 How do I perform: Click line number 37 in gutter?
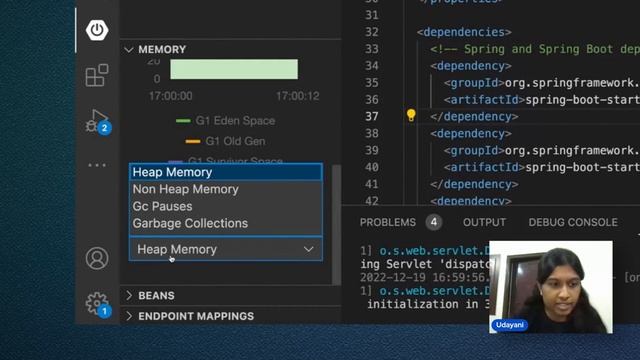pyautogui.click(x=371, y=117)
